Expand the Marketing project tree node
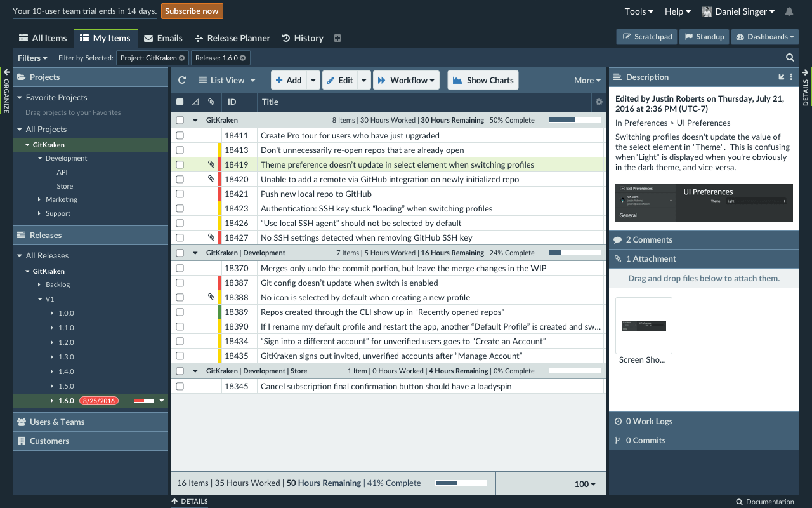This screenshot has height=508, width=812. click(x=39, y=199)
